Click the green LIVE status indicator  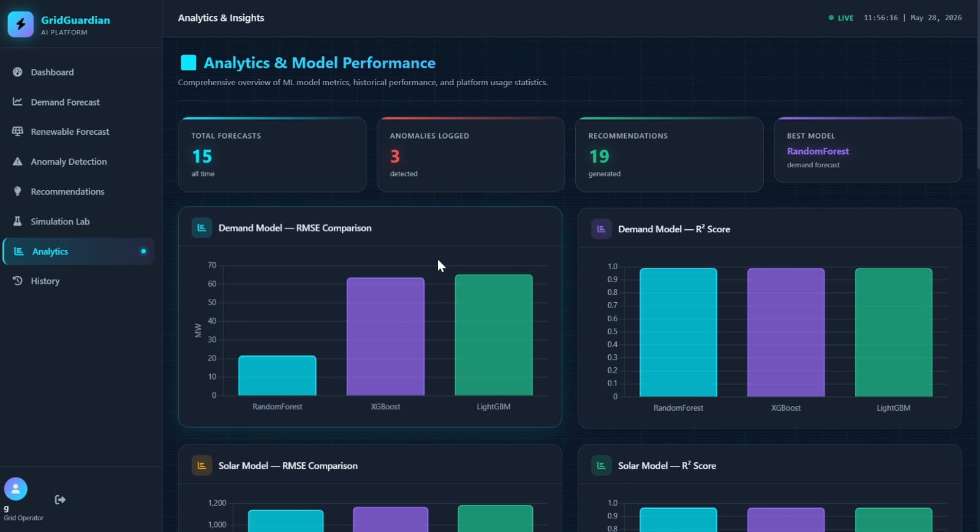click(x=841, y=18)
